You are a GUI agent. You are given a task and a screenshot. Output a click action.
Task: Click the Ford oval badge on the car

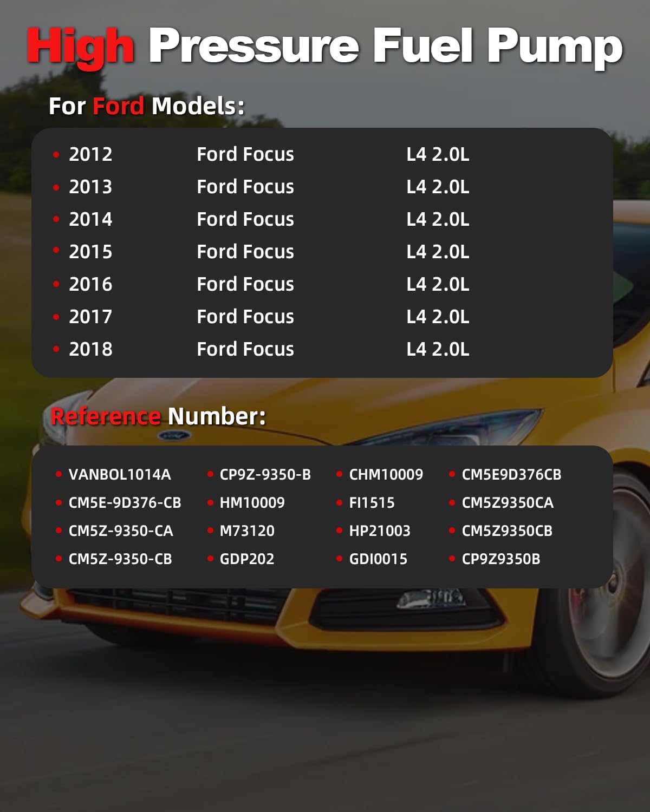174,435
